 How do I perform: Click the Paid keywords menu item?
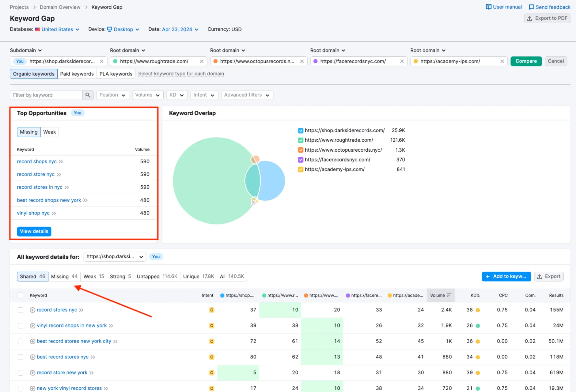click(x=77, y=73)
